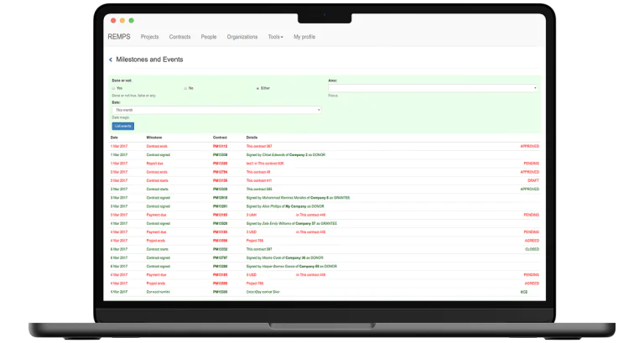Select the Yes radio under Done or not
This screenshot has height=343, width=644.
pos(113,88)
